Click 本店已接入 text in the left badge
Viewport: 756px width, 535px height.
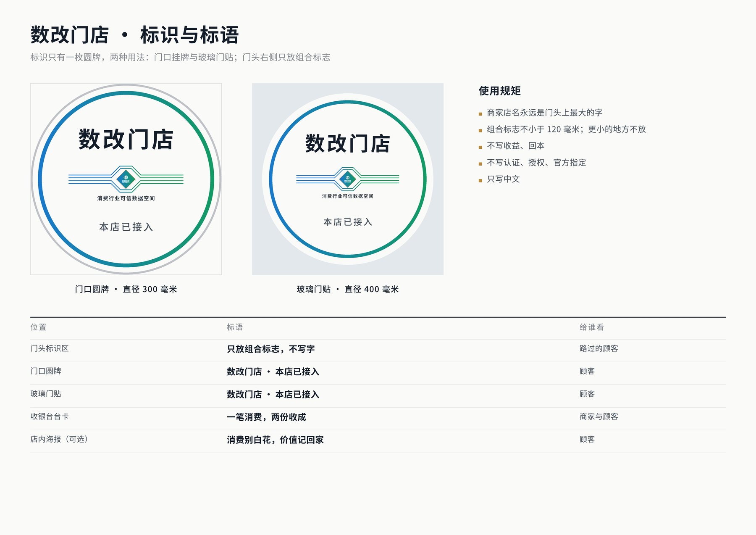126,227
